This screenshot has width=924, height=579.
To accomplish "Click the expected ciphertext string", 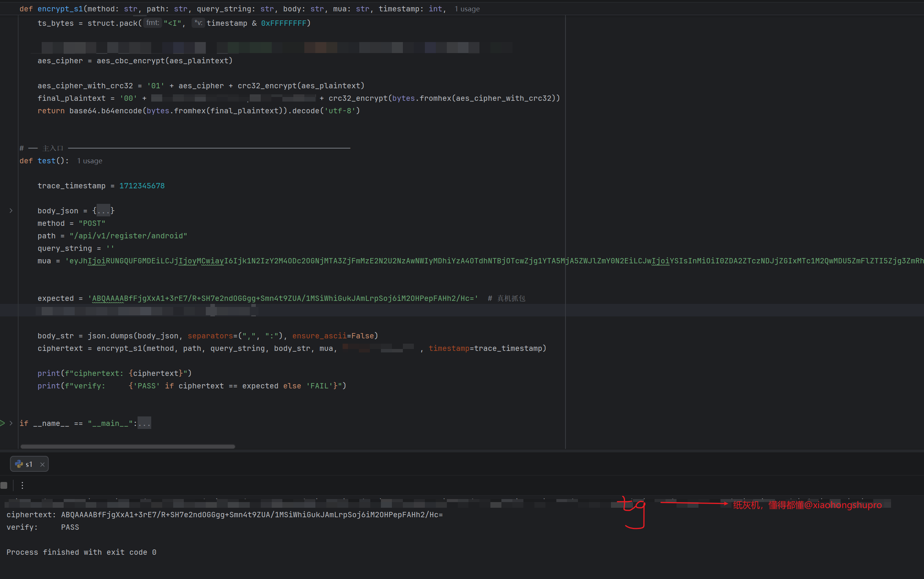I will (x=283, y=298).
